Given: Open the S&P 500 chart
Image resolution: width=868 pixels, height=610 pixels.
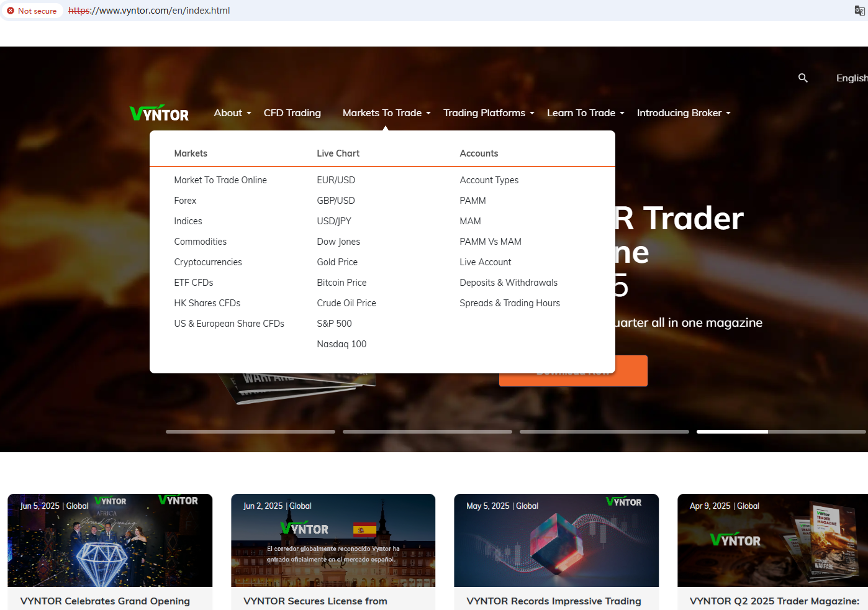Looking at the screenshot, I should pos(334,324).
